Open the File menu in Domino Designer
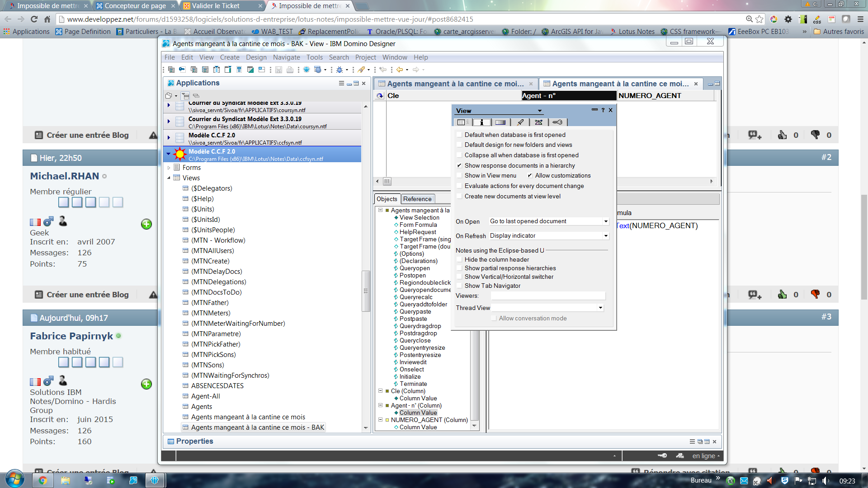The image size is (868, 488). [170, 57]
